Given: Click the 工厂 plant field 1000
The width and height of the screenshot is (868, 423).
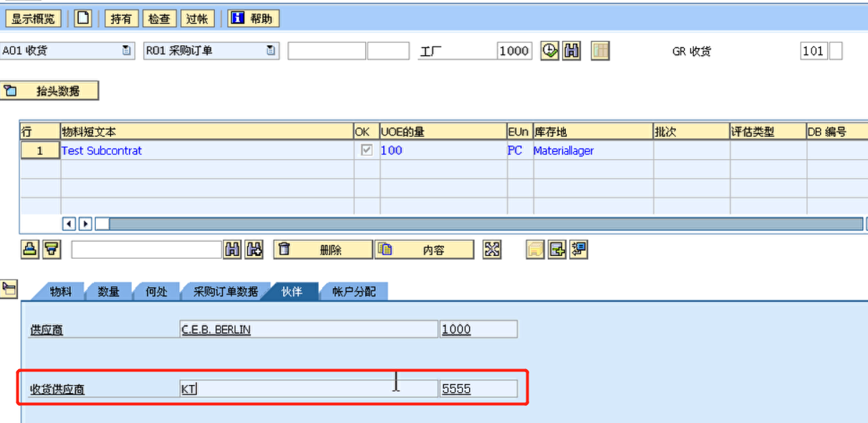Looking at the screenshot, I should (x=514, y=51).
